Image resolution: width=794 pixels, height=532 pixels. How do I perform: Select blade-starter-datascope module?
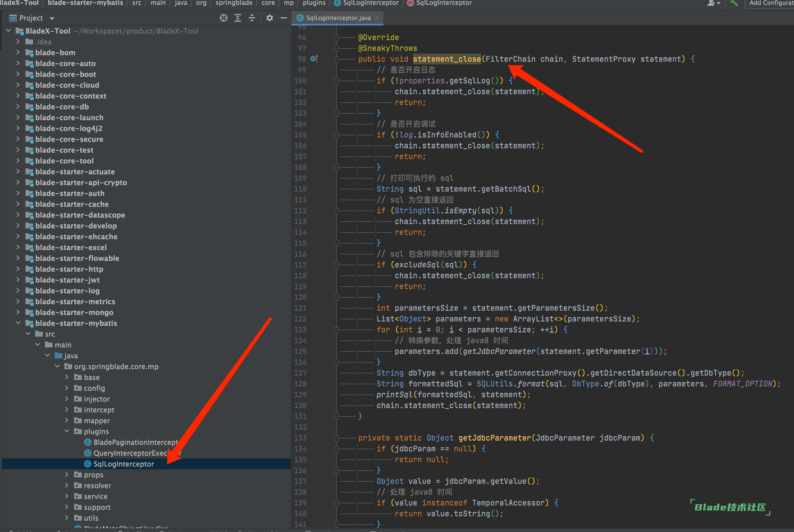(x=80, y=215)
